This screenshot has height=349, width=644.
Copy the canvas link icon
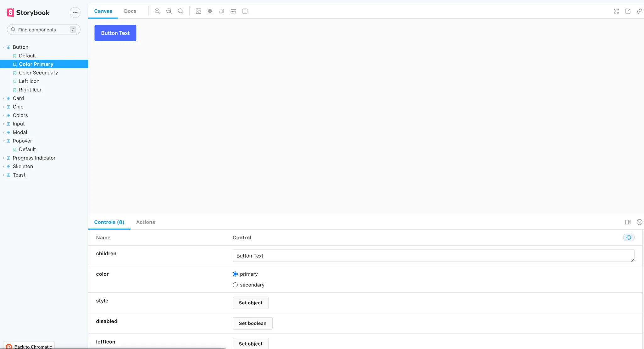639,11
